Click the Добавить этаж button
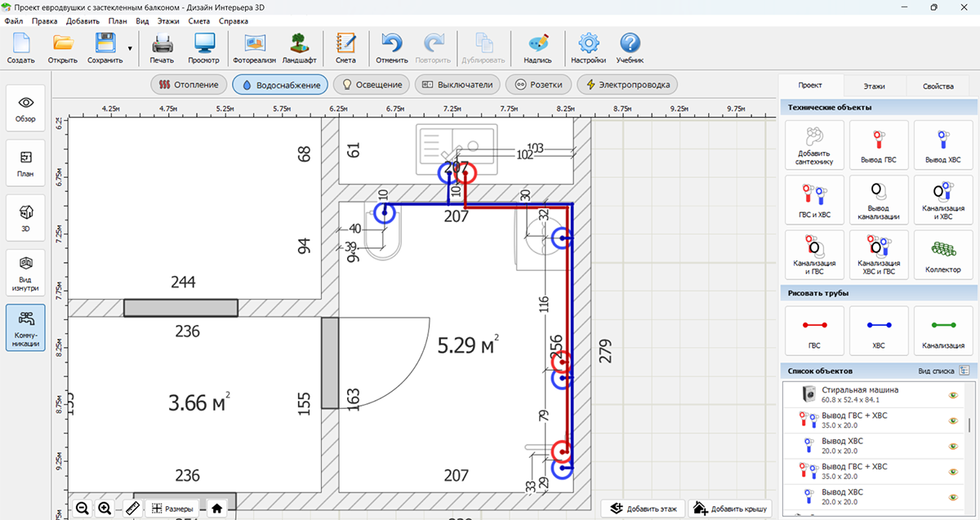 coord(641,509)
